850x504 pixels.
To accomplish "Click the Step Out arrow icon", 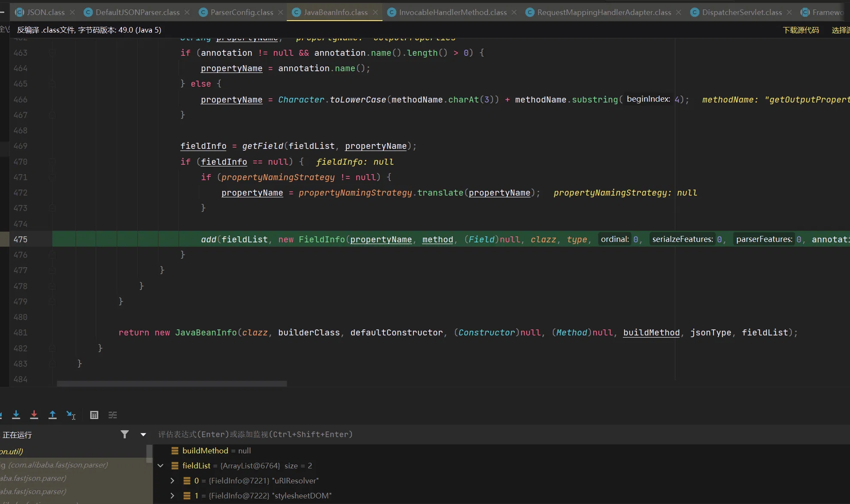I will click(52, 415).
